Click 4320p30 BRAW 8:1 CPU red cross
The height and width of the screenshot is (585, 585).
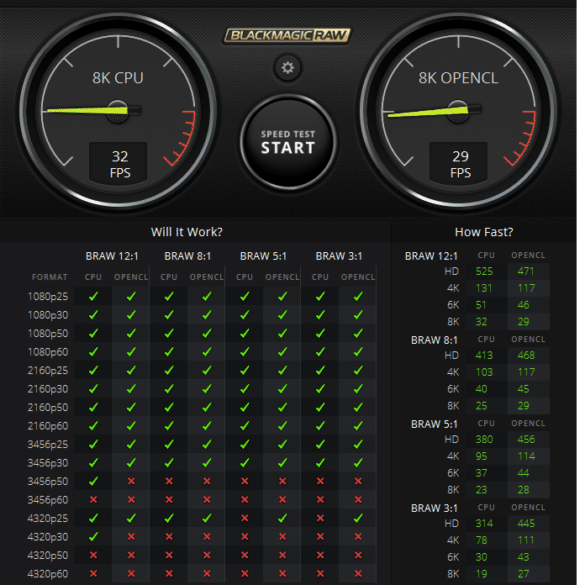click(x=169, y=537)
